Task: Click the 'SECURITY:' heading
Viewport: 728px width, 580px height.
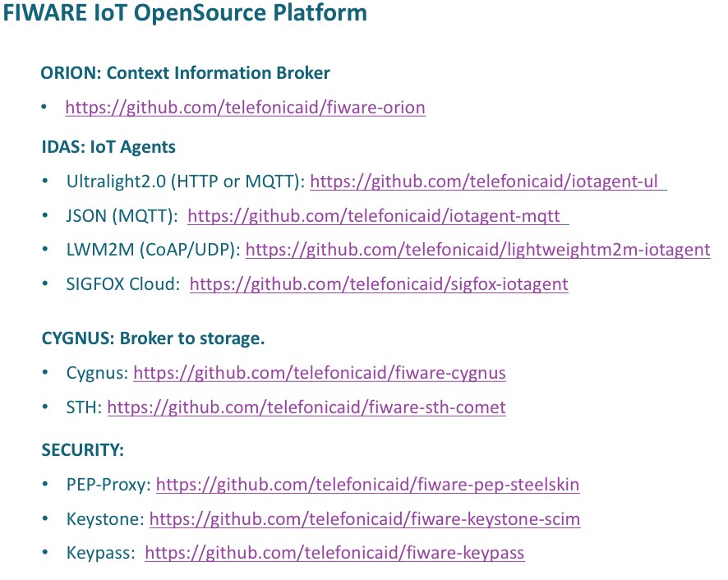Action: [83, 450]
